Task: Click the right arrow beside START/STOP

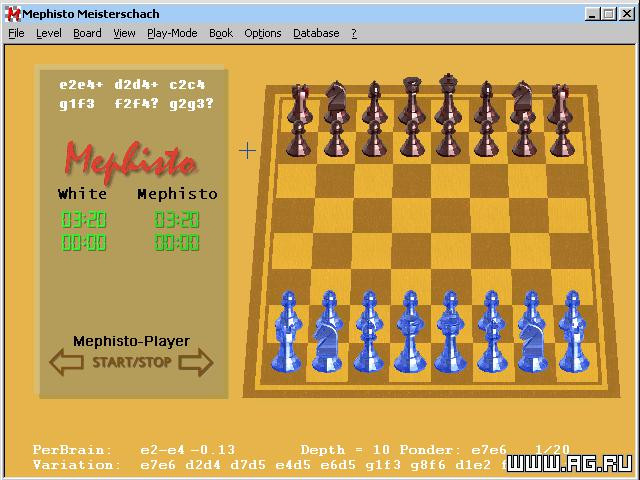Action: click(x=196, y=362)
